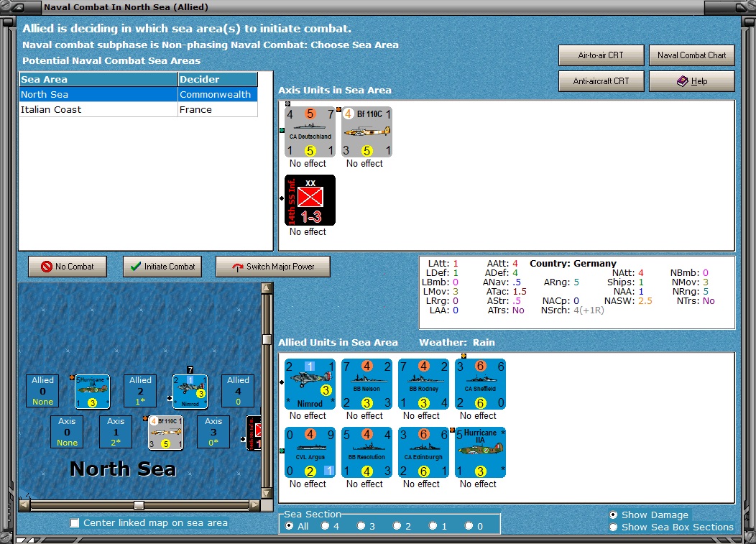Choose the Show Damage option
This screenshot has width=756, height=544.
coord(613,515)
